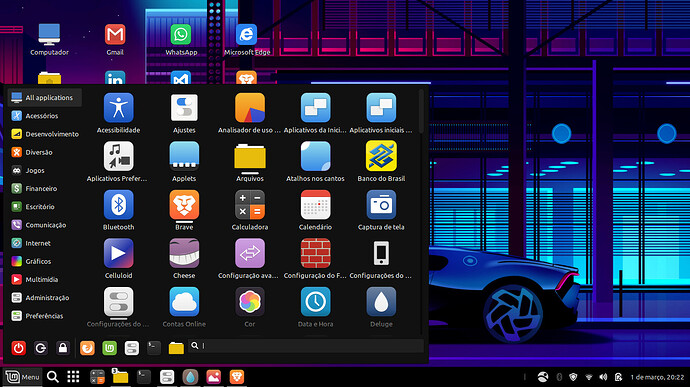The image size is (690, 387).
Task: Open Firefox from menu favorites bar
Action: (x=87, y=348)
